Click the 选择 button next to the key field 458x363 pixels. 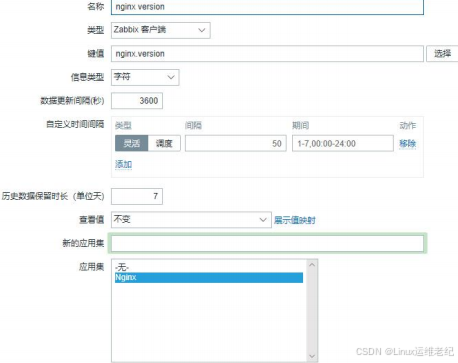[442, 54]
